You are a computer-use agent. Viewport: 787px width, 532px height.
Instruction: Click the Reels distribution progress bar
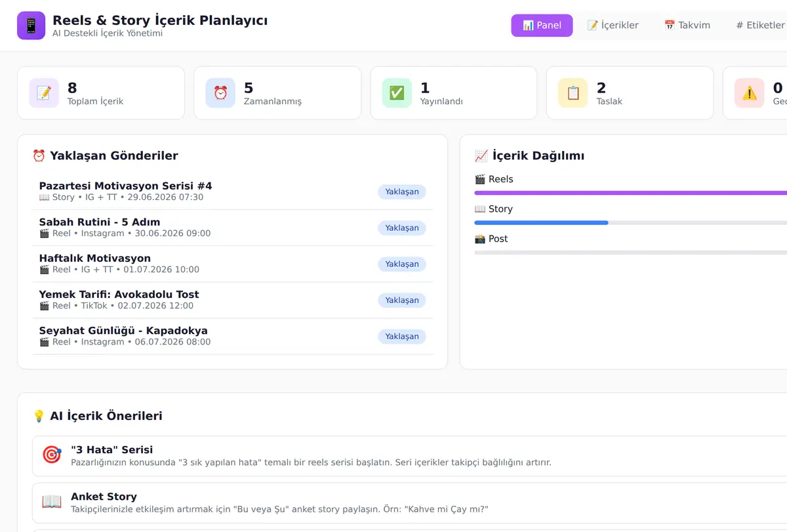pos(630,193)
